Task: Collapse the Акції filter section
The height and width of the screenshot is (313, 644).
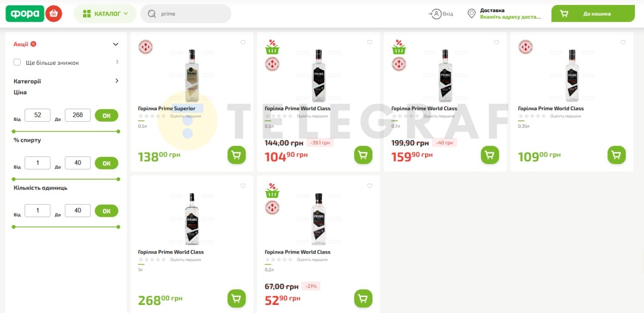Action: (116, 44)
